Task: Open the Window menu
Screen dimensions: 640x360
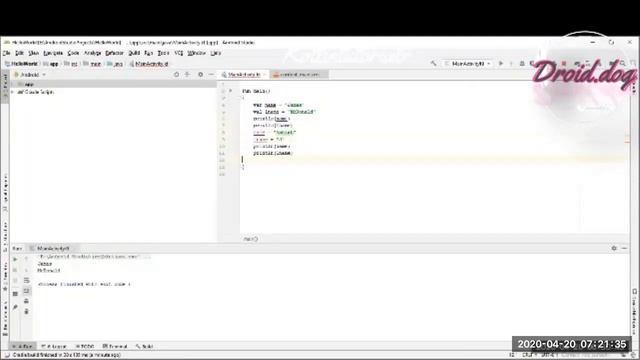Action: click(x=196, y=53)
